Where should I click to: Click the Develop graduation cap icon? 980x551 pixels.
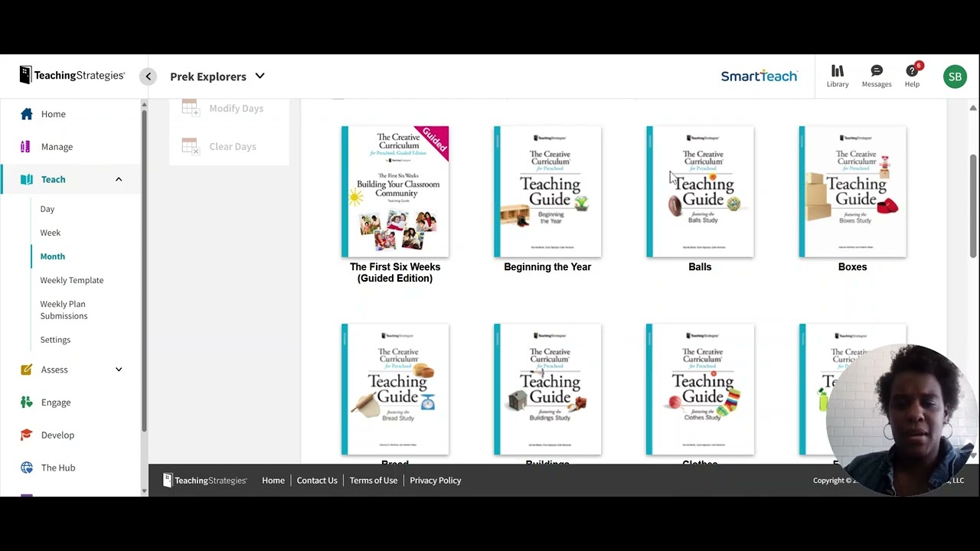(x=27, y=435)
